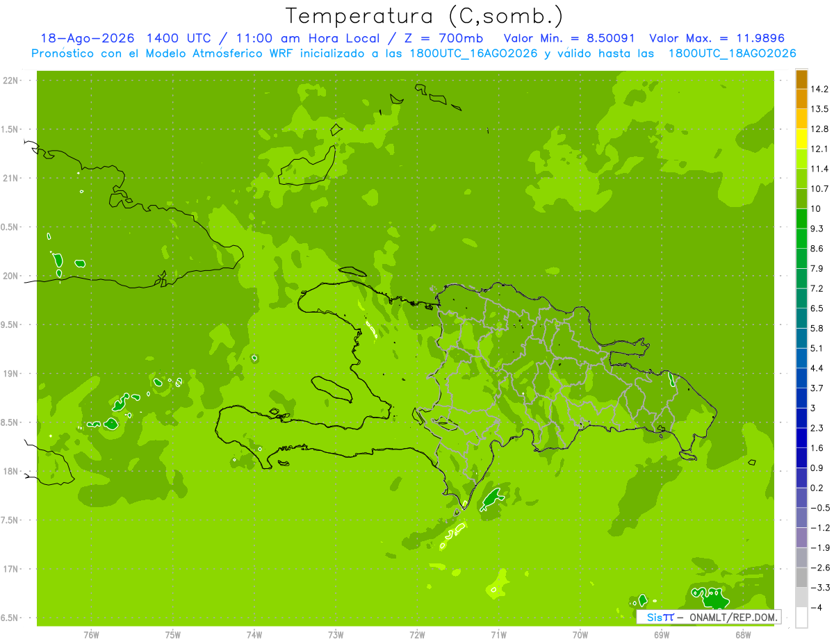Click the date text '18-Ago-2026'
The height and width of the screenshot is (644, 834).
pos(86,38)
